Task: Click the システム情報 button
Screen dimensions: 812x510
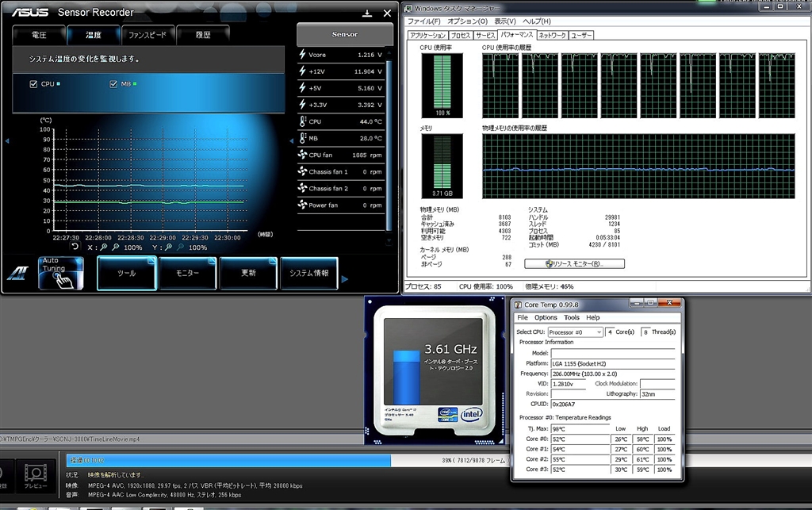Action: click(309, 273)
